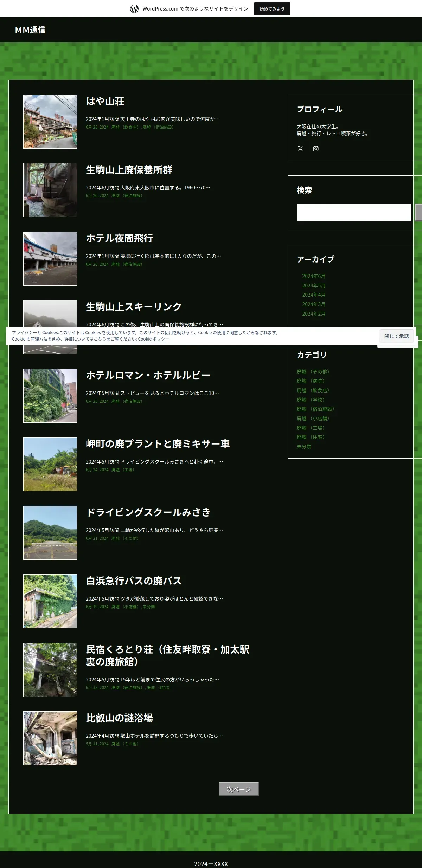This screenshot has width=422, height=868.
Task: Click 廃墟（住宅） tag under 民宿くろとり荘
Action: (159, 688)
